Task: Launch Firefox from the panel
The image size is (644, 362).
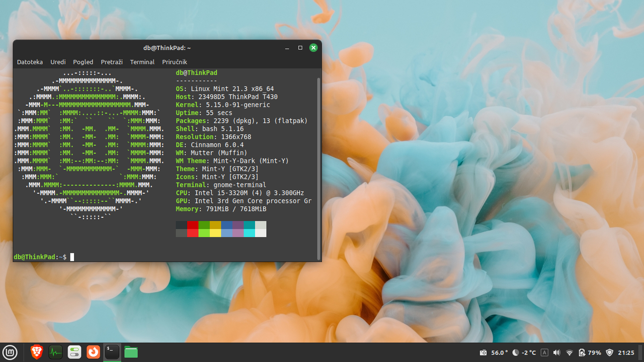Action: [x=93, y=352]
